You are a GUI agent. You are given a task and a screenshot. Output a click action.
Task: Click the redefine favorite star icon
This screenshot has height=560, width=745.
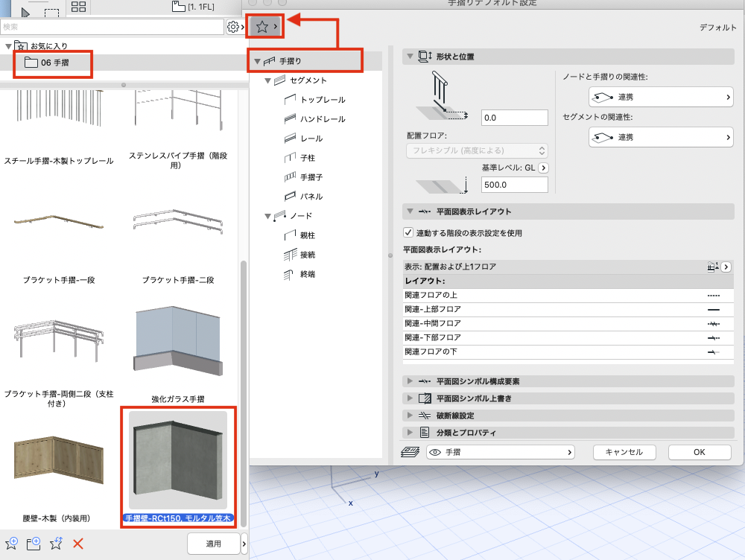(x=56, y=544)
